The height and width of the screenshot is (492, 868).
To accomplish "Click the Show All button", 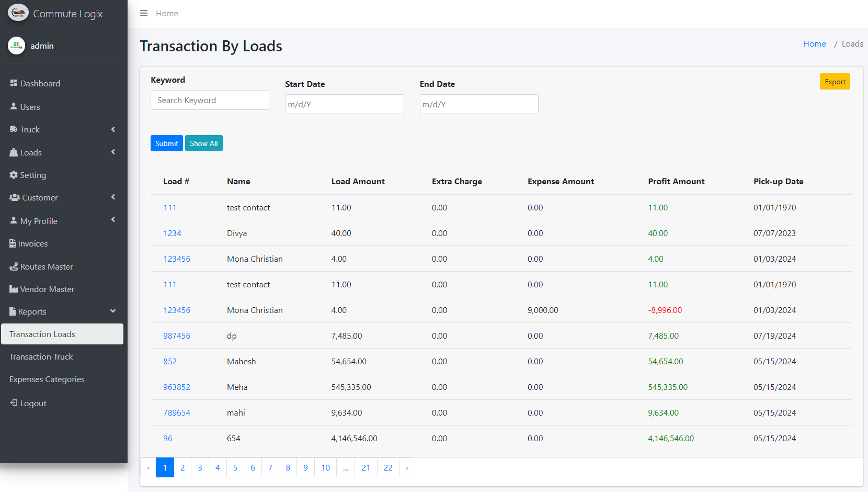I will 203,143.
